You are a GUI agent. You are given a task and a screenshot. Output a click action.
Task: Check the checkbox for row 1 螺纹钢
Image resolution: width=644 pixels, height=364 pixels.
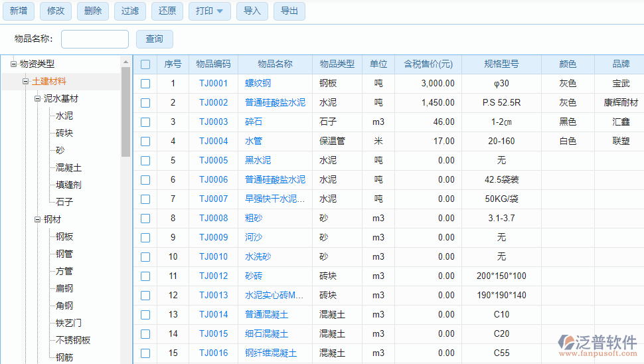pos(145,84)
